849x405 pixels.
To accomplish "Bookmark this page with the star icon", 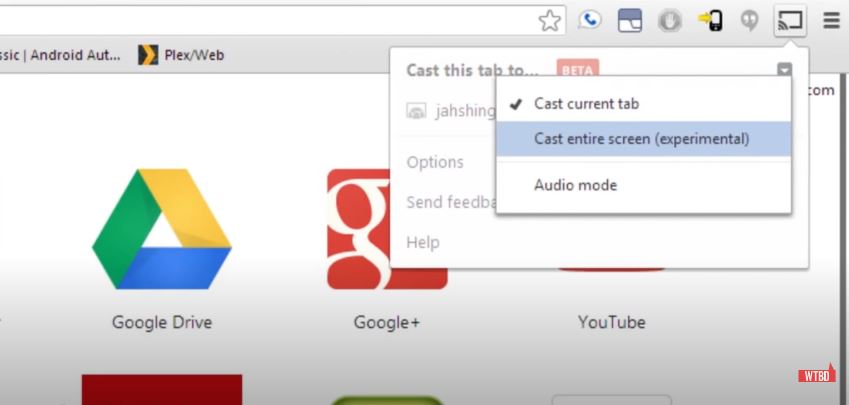I will pyautogui.click(x=549, y=21).
